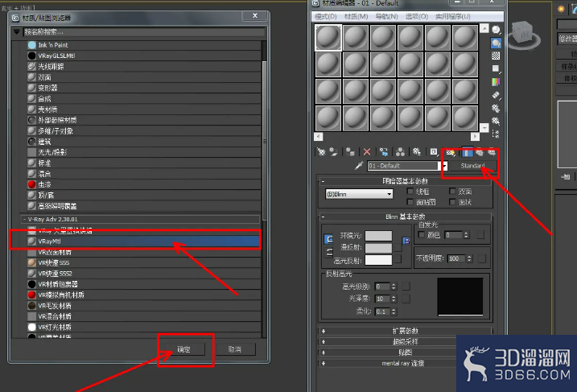Click the Sample Type sphere icon

click(x=496, y=30)
